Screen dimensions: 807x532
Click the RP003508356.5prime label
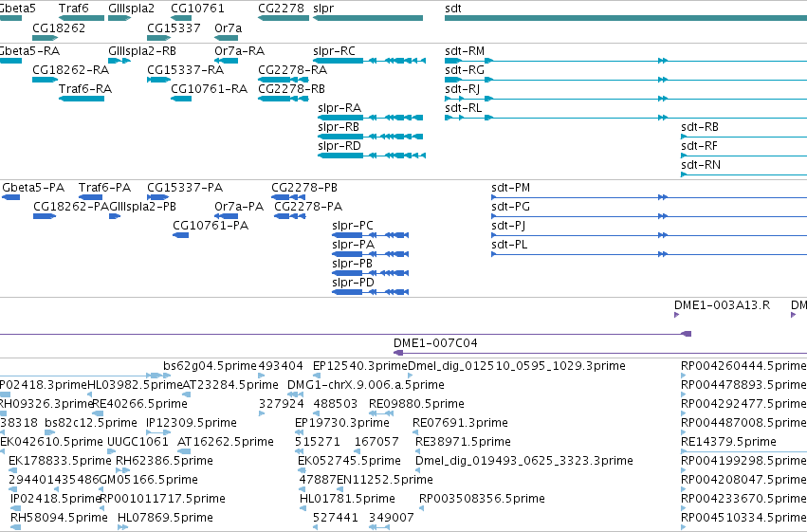482,500
